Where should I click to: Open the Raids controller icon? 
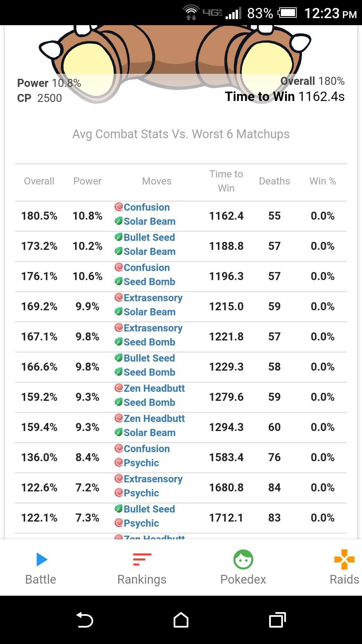click(344, 559)
